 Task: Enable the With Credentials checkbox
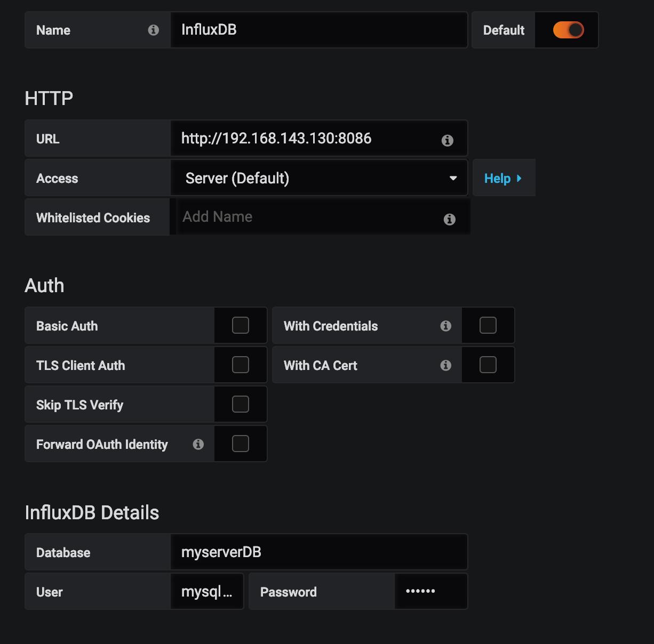[x=488, y=325]
